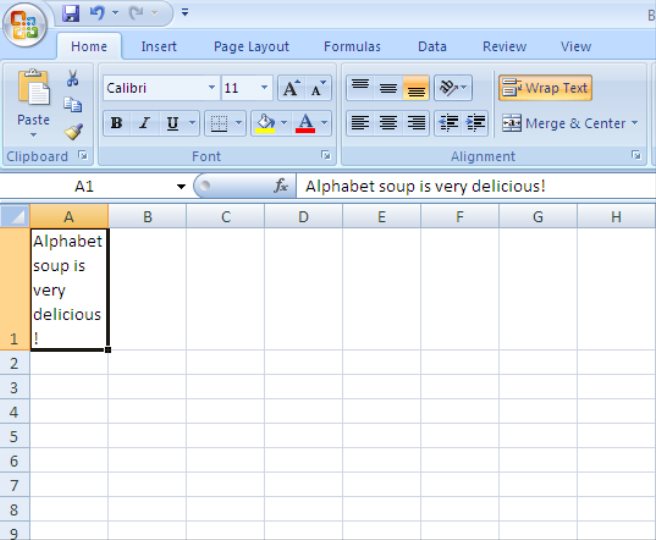Viewport: 656px width, 540px height.
Task: Open the Page Layout tab
Action: pyautogui.click(x=251, y=46)
